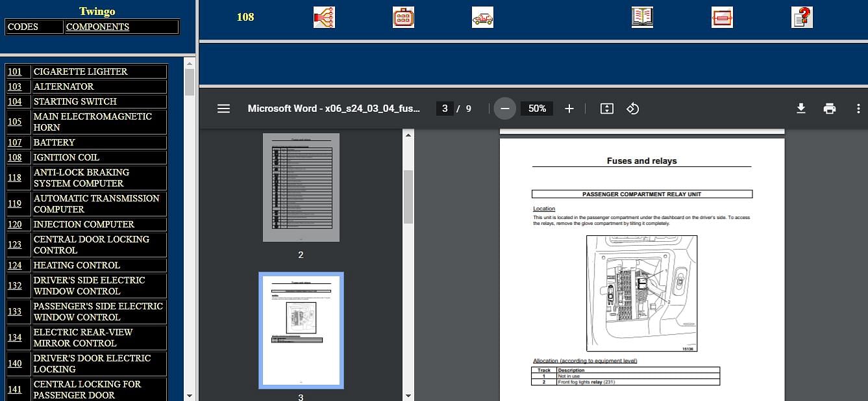Open code 140 link

14,363
